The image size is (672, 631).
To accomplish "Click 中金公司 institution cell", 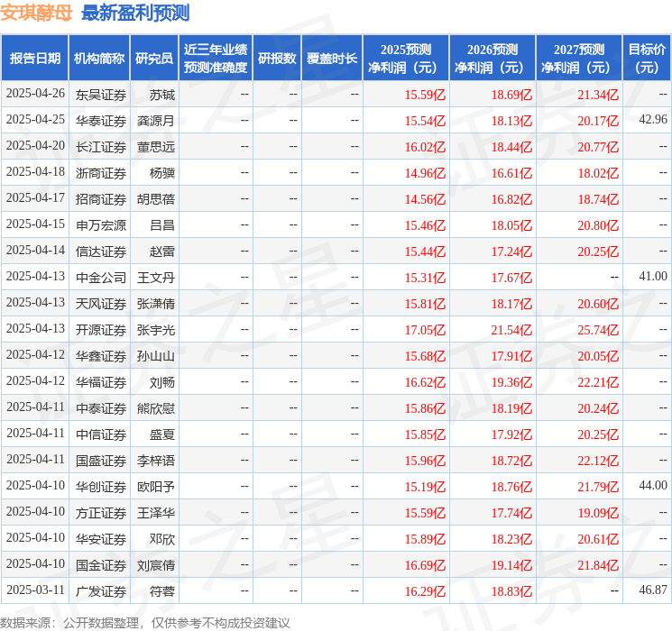I will click(x=101, y=278).
